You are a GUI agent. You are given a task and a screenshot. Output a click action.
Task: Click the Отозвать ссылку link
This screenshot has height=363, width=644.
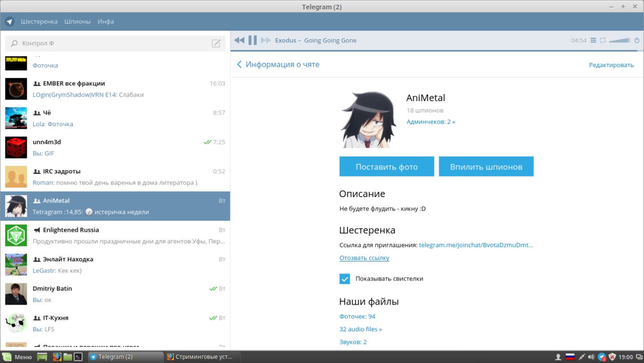pos(364,258)
